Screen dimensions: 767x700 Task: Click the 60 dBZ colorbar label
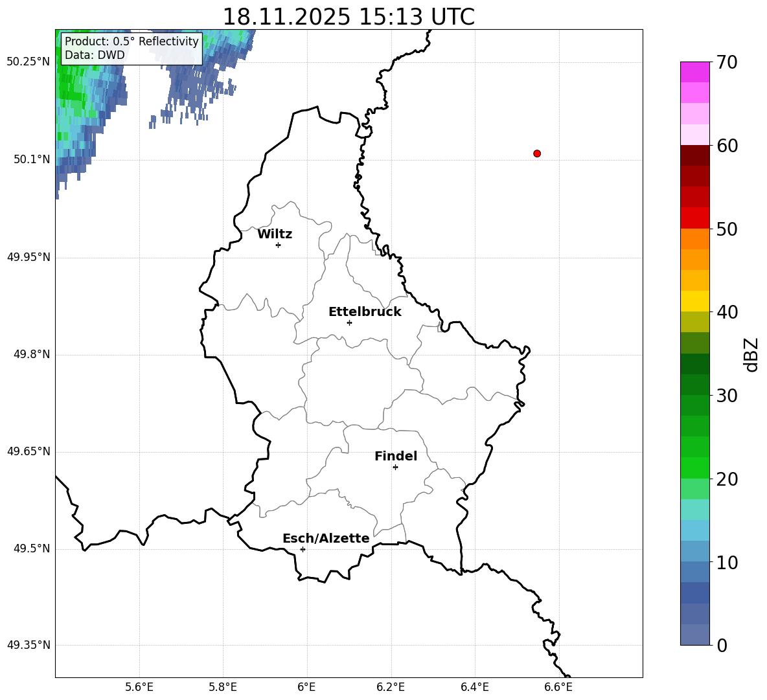point(727,146)
